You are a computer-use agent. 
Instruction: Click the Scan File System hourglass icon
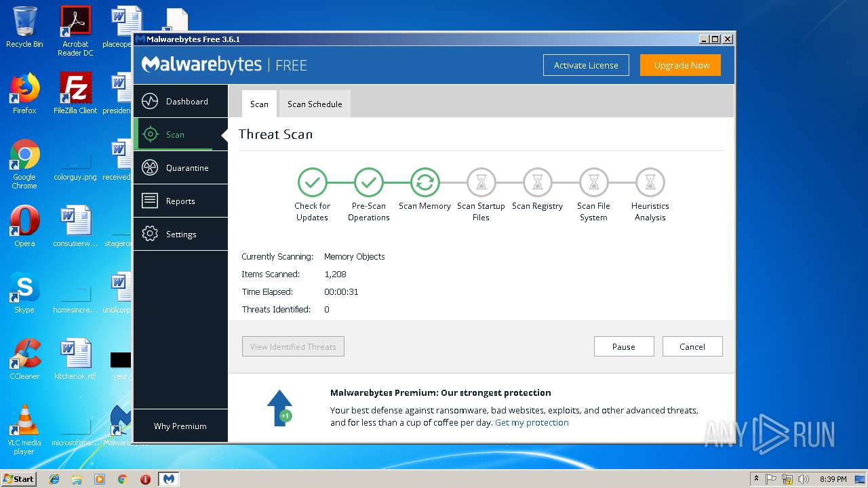(593, 182)
